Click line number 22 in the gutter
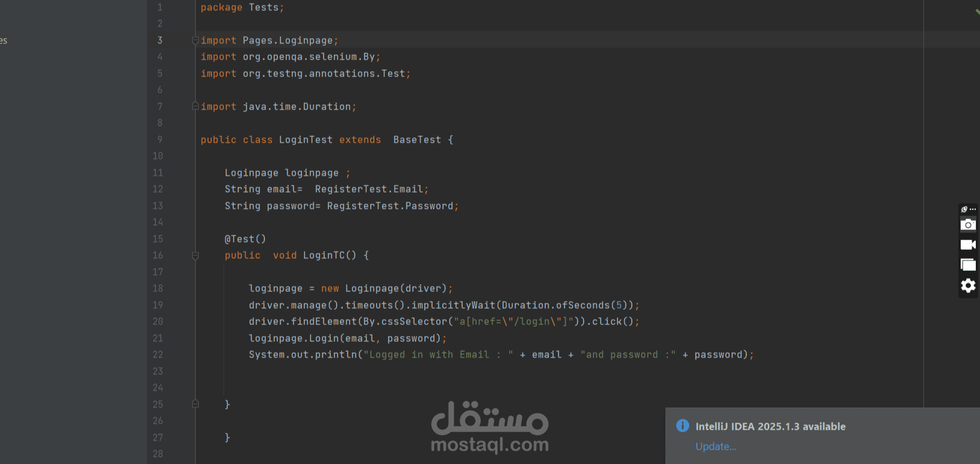Image resolution: width=980 pixels, height=464 pixels. click(158, 354)
